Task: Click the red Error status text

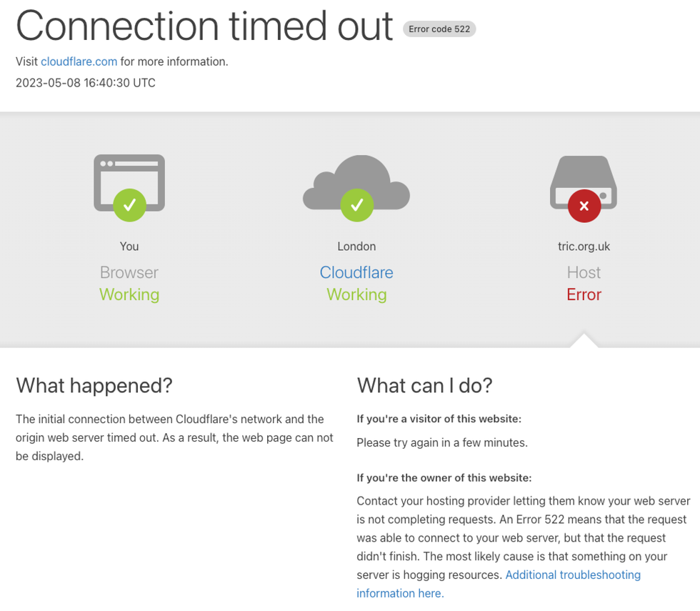Action: point(584,294)
